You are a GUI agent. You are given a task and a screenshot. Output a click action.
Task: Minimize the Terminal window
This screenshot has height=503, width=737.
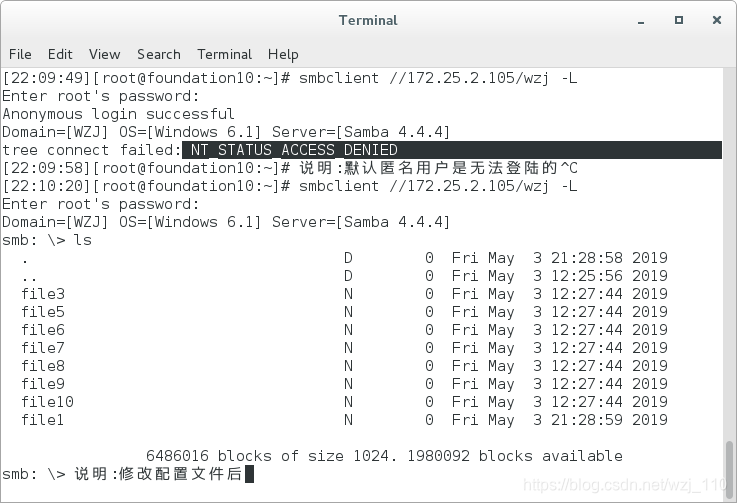(x=641, y=21)
